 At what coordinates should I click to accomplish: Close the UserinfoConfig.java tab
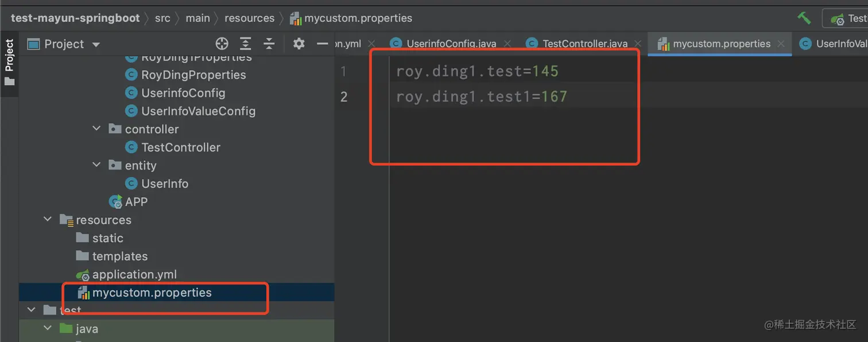click(507, 44)
